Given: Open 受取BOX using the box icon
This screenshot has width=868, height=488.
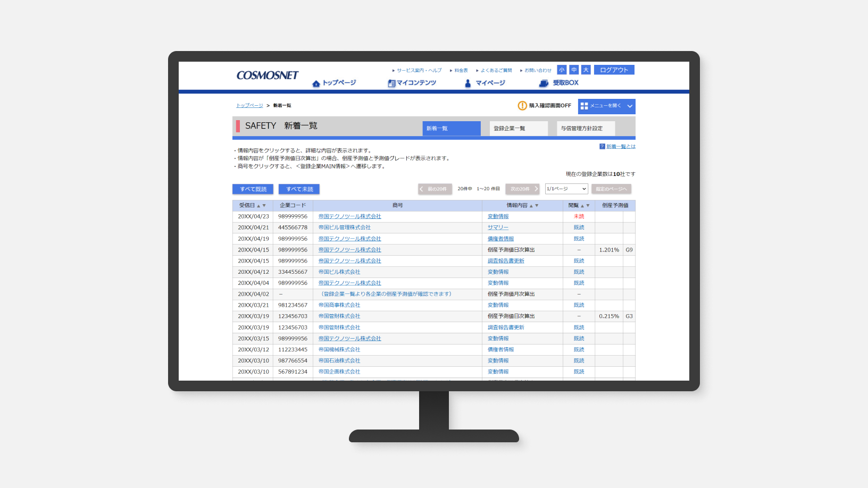Looking at the screenshot, I should (x=544, y=83).
